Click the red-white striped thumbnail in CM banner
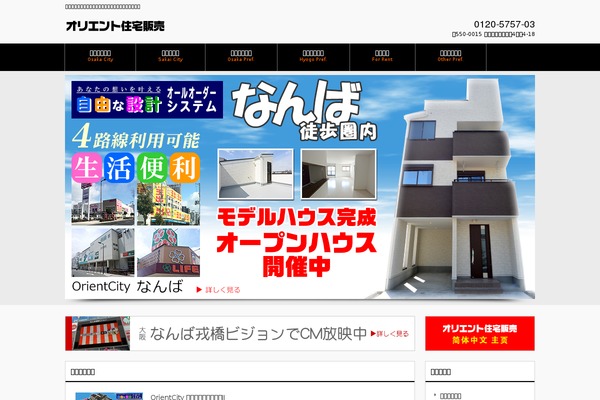600x400 pixels. pos(101,333)
